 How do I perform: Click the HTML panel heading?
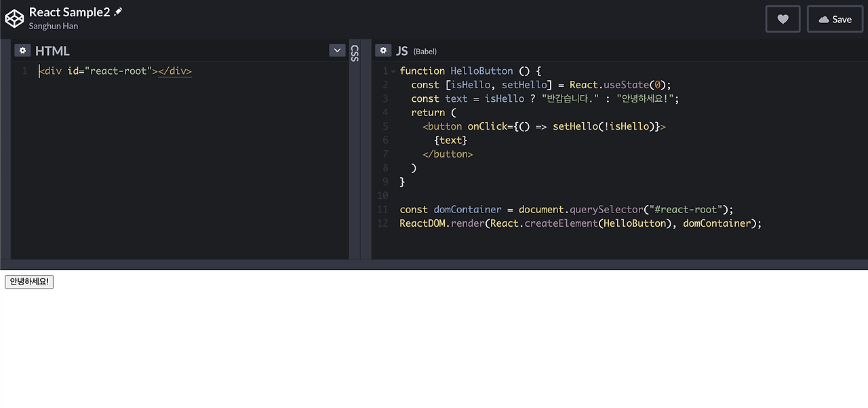pyautogui.click(x=52, y=51)
